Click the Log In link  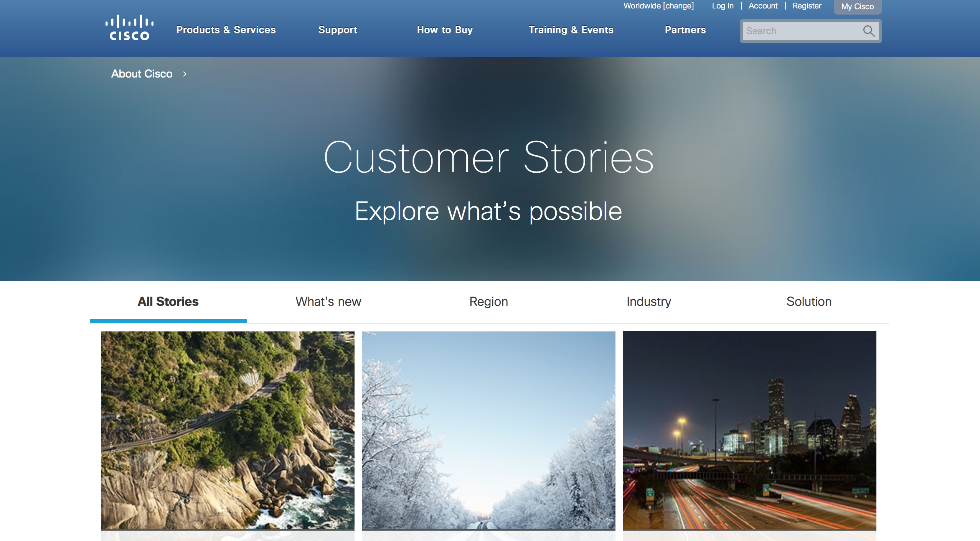pos(723,6)
